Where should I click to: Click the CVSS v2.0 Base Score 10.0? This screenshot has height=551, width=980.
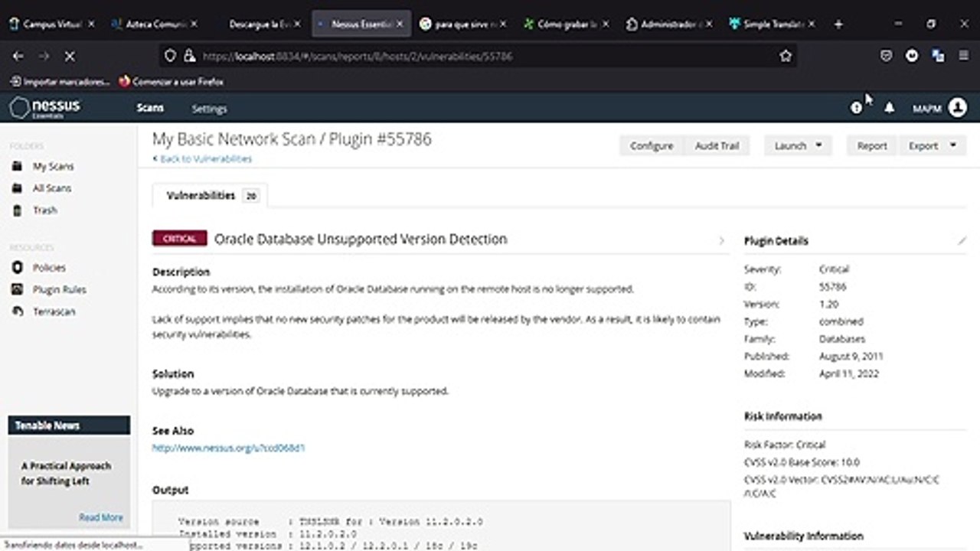802,462
